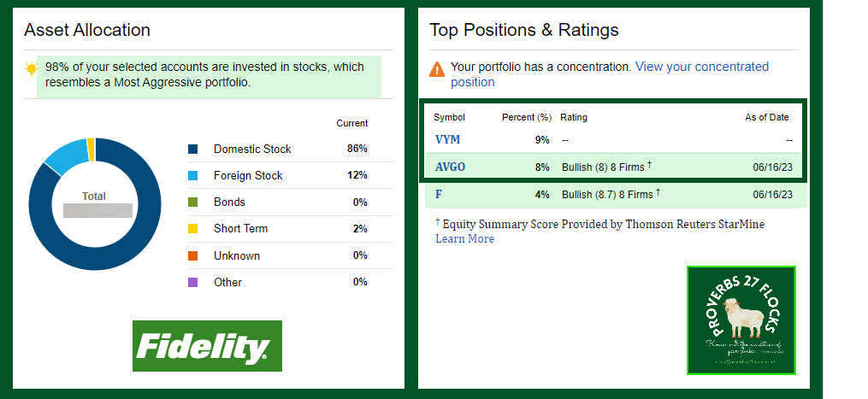This screenshot has width=868, height=399.
Task: Select the Foreign Stock light blue swatch
Action: (192, 175)
